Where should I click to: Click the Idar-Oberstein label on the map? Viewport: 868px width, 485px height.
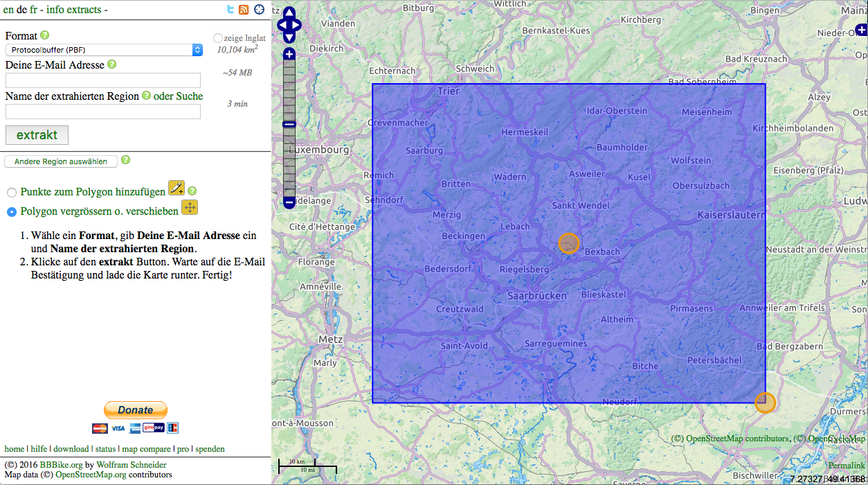617,111
